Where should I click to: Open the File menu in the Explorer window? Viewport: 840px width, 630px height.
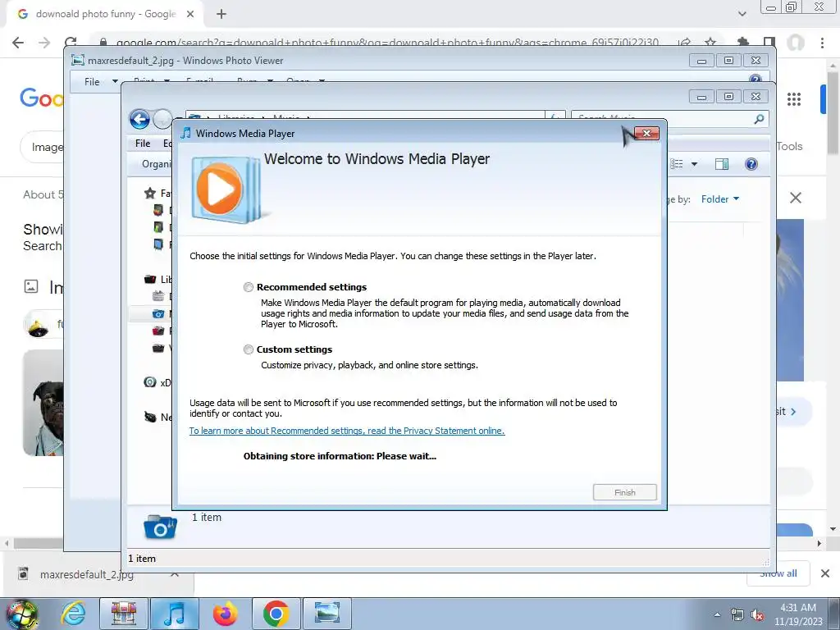pyautogui.click(x=143, y=144)
